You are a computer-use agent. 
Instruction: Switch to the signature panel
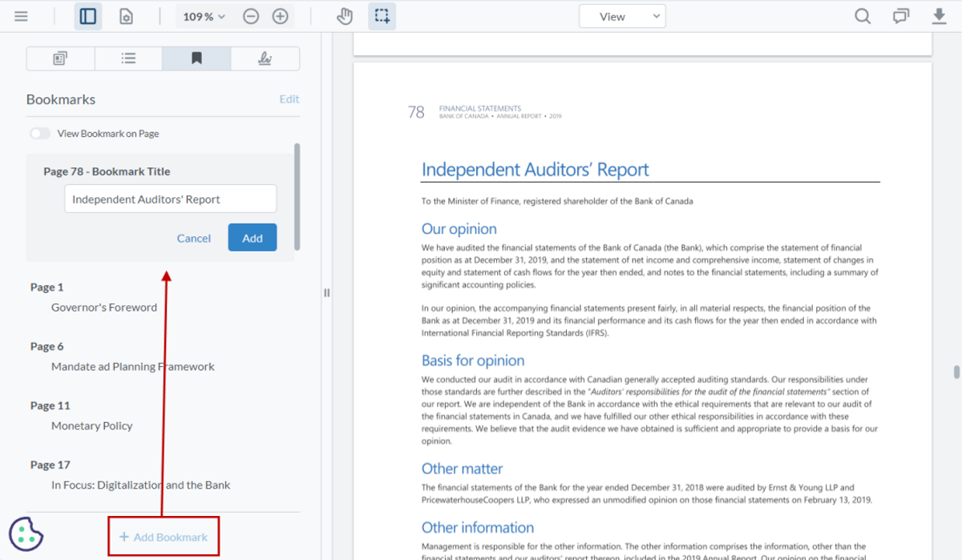coord(265,58)
